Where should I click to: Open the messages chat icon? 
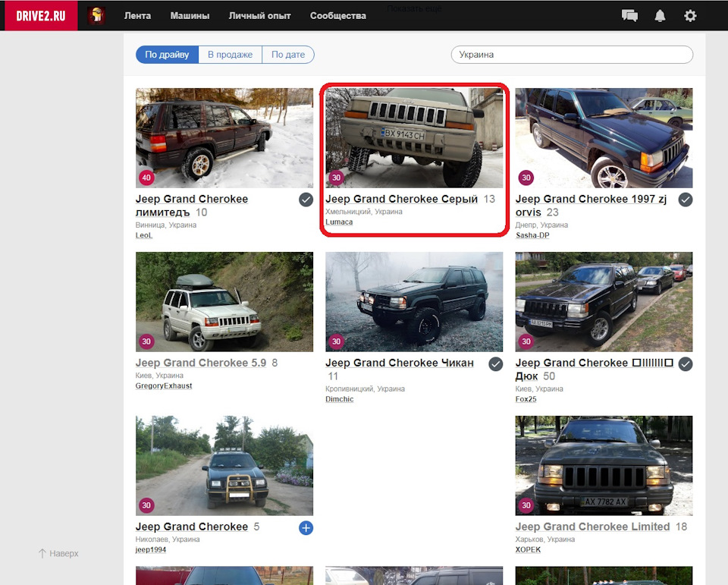point(629,15)
